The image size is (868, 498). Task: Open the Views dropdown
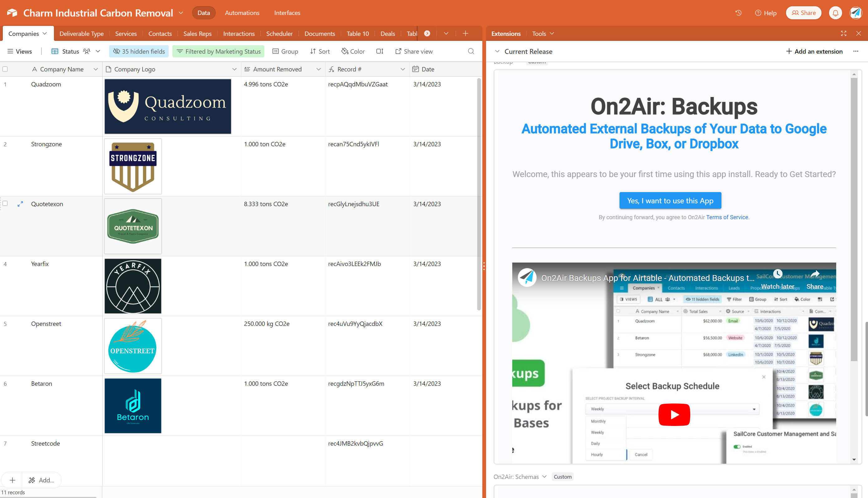[20, 51]
